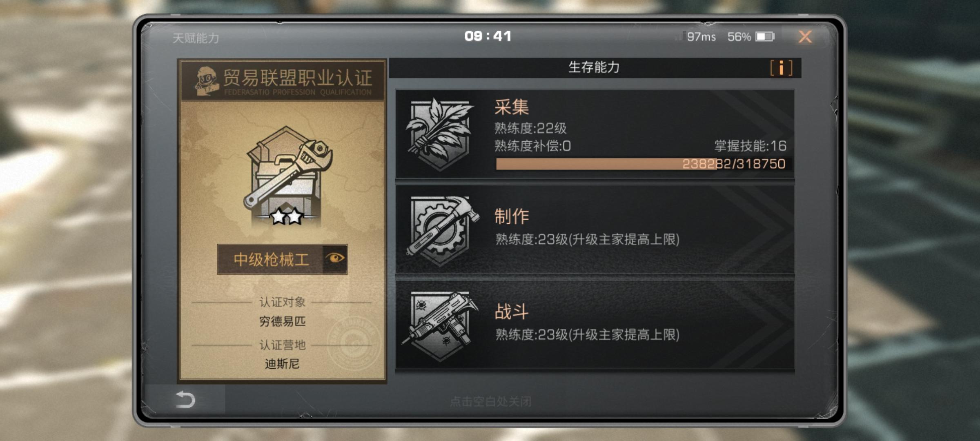Select the 中级枪械工 profession button

[x=282, y=259]
